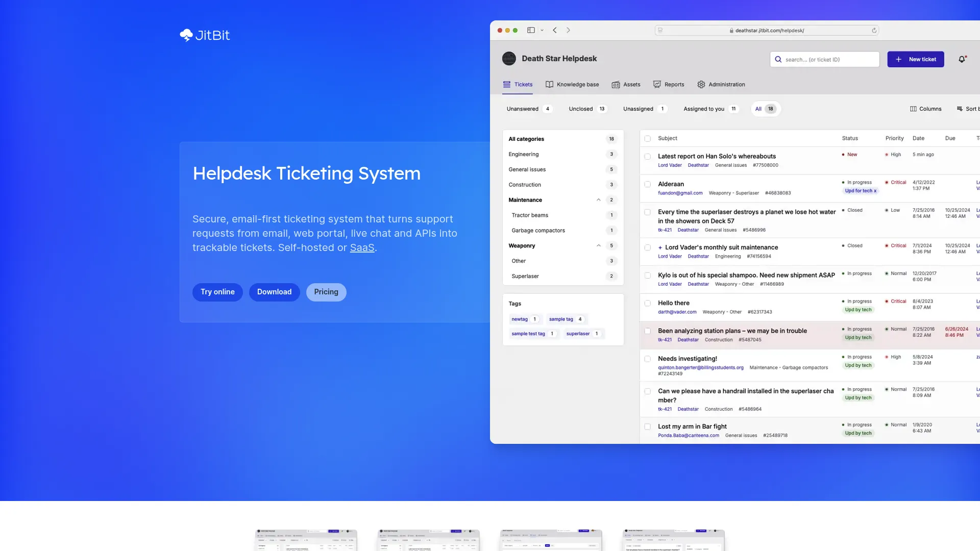The height and width of the screenshot is (551, 980).
Task: Toggle the select-all tickets checkbox
Action: coord(648,139)
